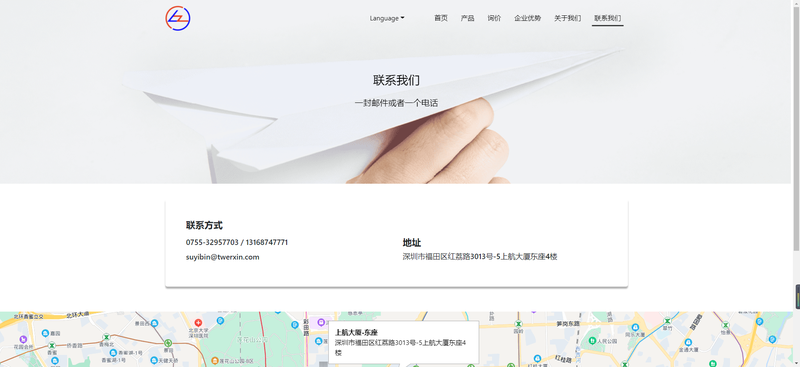Click the green 人民公园 park marker
Screen dimensions: 800x367
(x=592, y=340)
